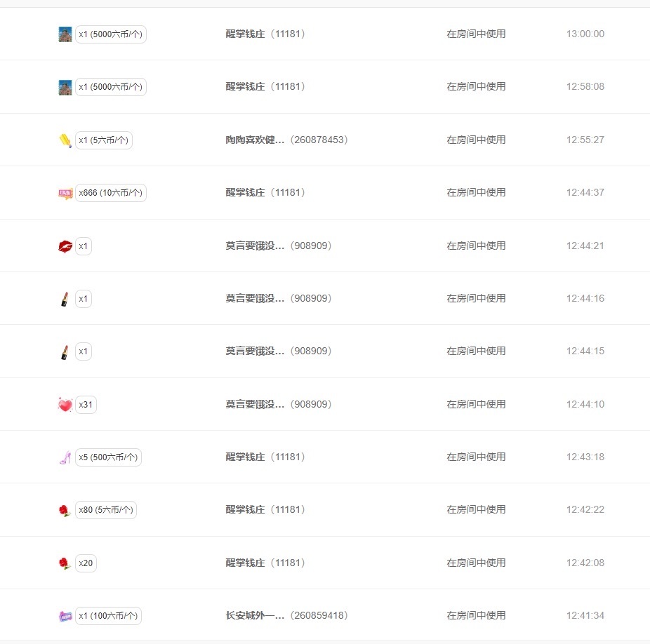650x644 pixels.
Task: Click the x1 (100六币/个) tag
Action: pos(108,616)
